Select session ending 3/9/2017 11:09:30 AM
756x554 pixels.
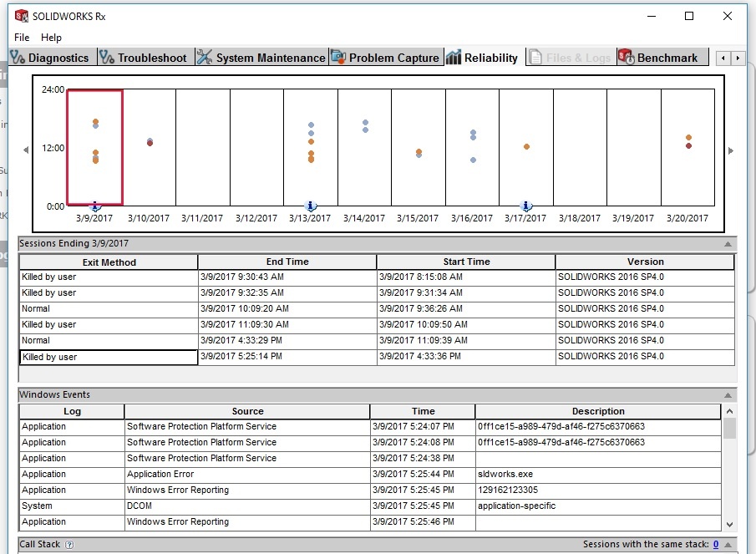click(377, 325)
